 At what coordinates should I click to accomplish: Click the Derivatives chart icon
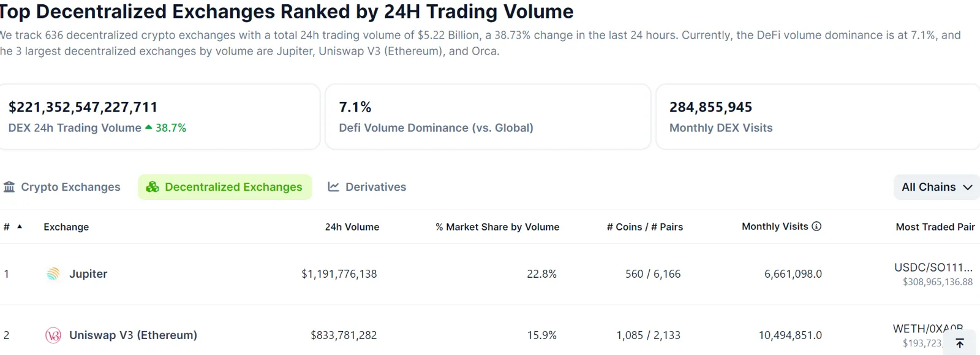(x=333, y=187)
